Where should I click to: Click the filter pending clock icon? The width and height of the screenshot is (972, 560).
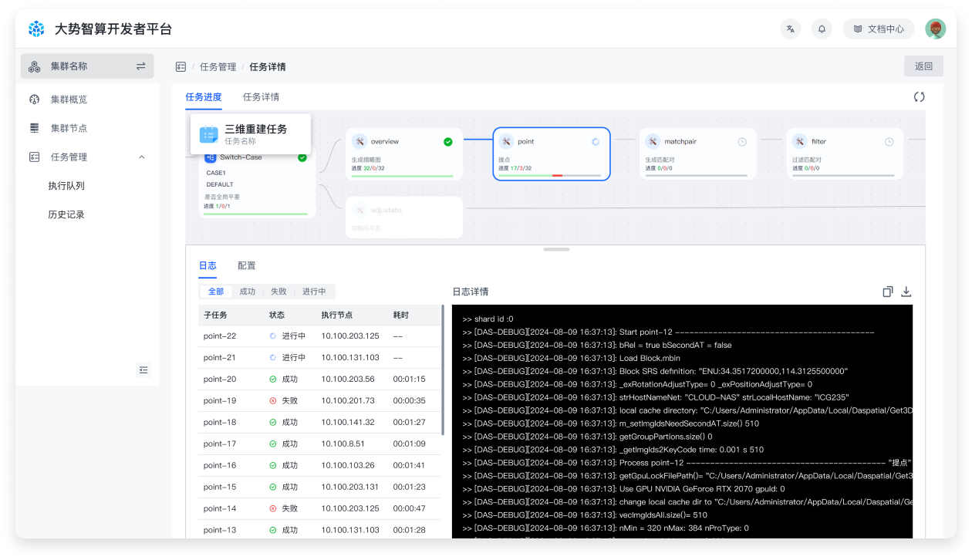point(889,142)
